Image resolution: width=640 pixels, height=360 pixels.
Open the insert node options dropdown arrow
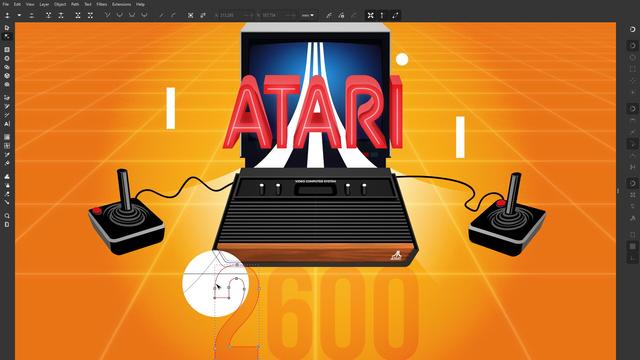pos(19,16)
